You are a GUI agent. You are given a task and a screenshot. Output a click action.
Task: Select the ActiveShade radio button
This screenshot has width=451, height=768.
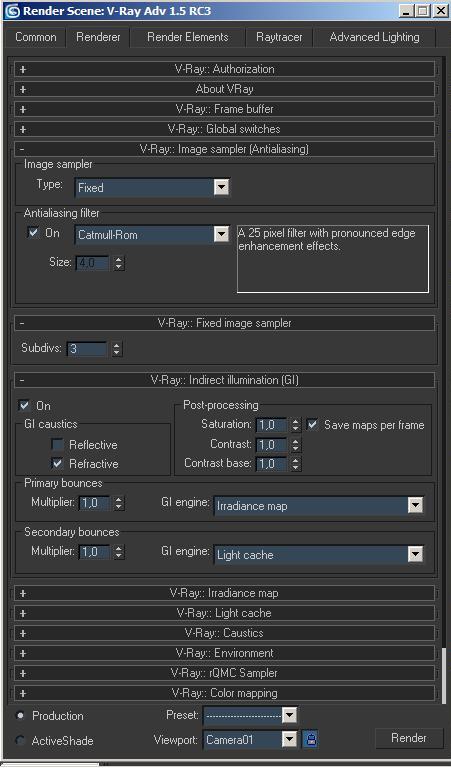20,741
